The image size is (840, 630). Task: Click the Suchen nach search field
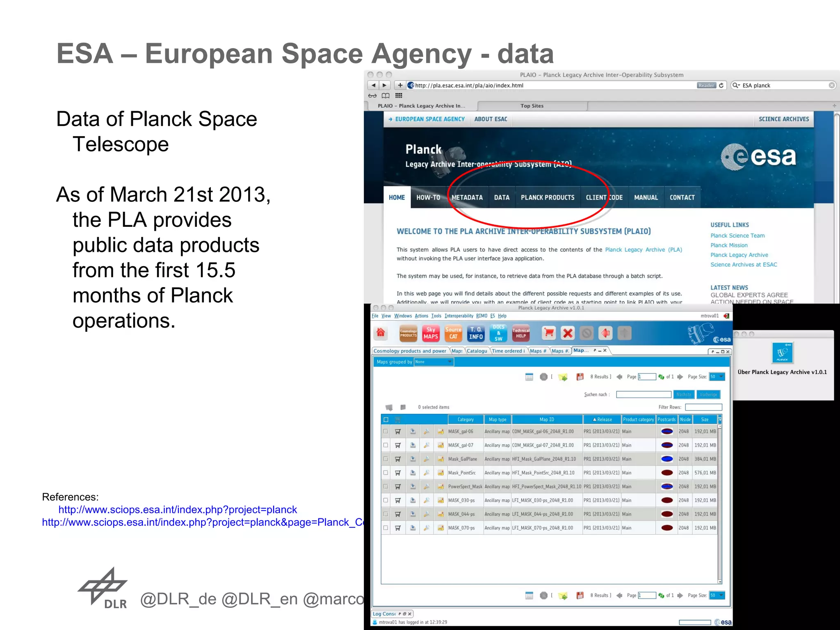point(644,395)
